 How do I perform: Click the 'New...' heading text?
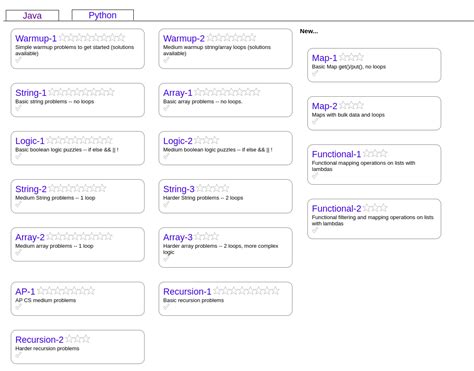(x=309, y=31)
